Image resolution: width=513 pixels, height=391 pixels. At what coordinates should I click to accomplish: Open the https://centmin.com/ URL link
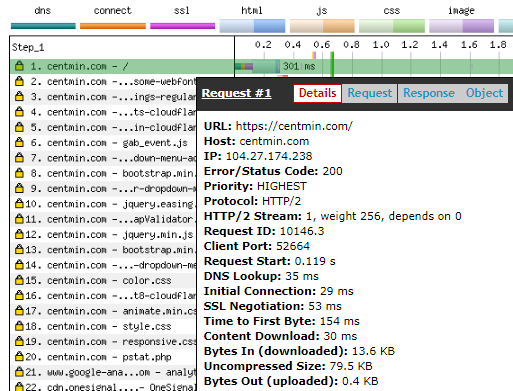pos(294,126)
